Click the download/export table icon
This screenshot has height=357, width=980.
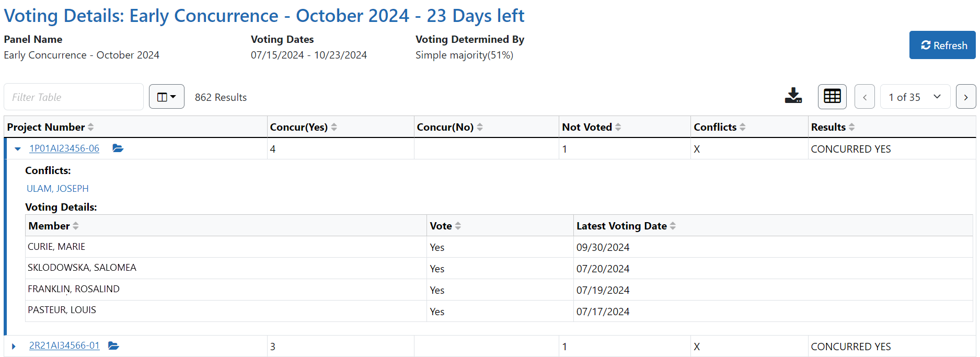[x=793, y=96]
